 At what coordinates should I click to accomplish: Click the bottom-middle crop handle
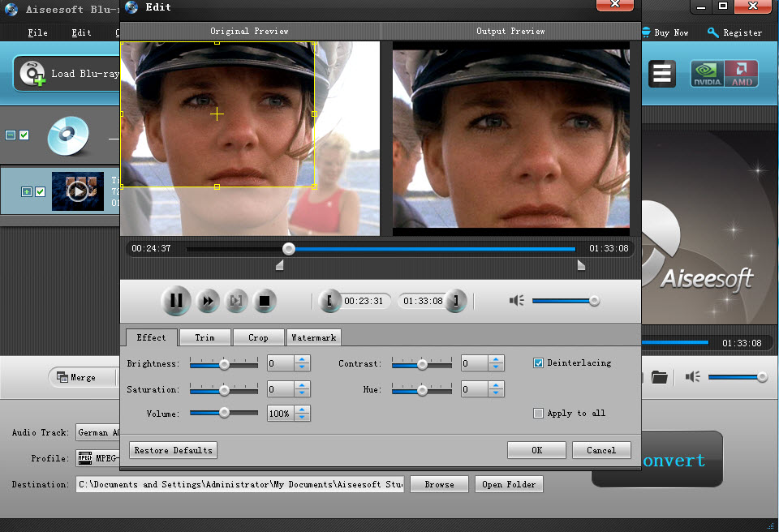217,187
